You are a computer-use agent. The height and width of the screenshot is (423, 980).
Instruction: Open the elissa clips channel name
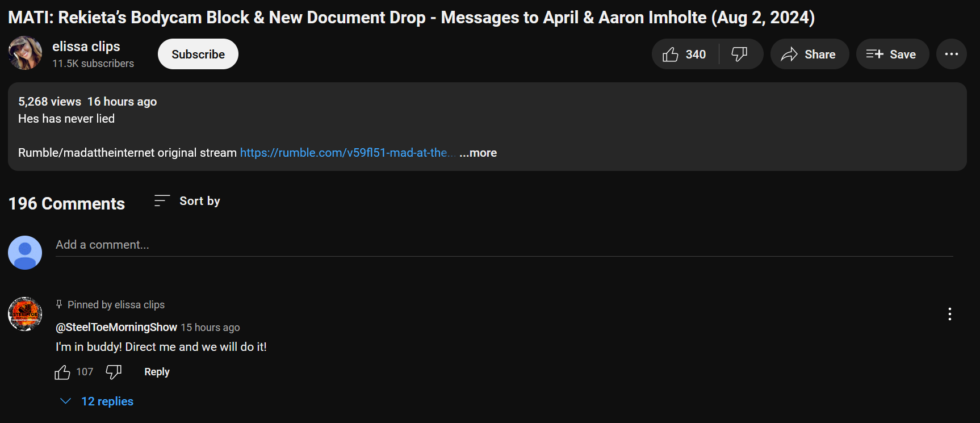(x=86, y=47)
